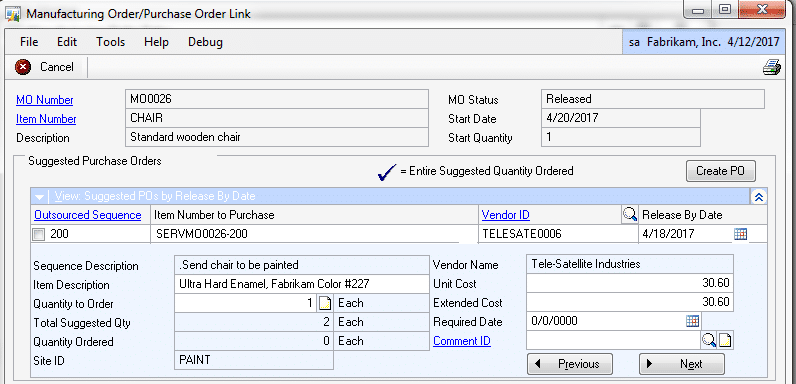This screenshot has height=384, width=796.
Task: Click the MO Number field MO0026
Action: coord(277,99)
